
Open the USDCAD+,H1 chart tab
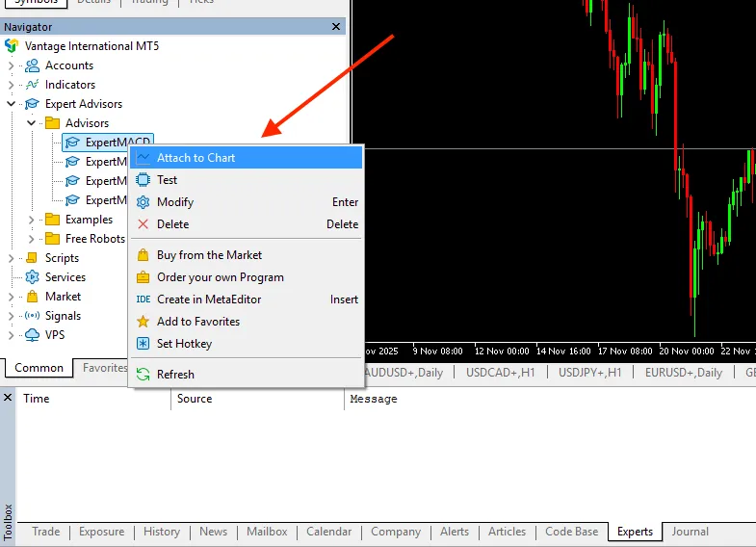[503, 373]
